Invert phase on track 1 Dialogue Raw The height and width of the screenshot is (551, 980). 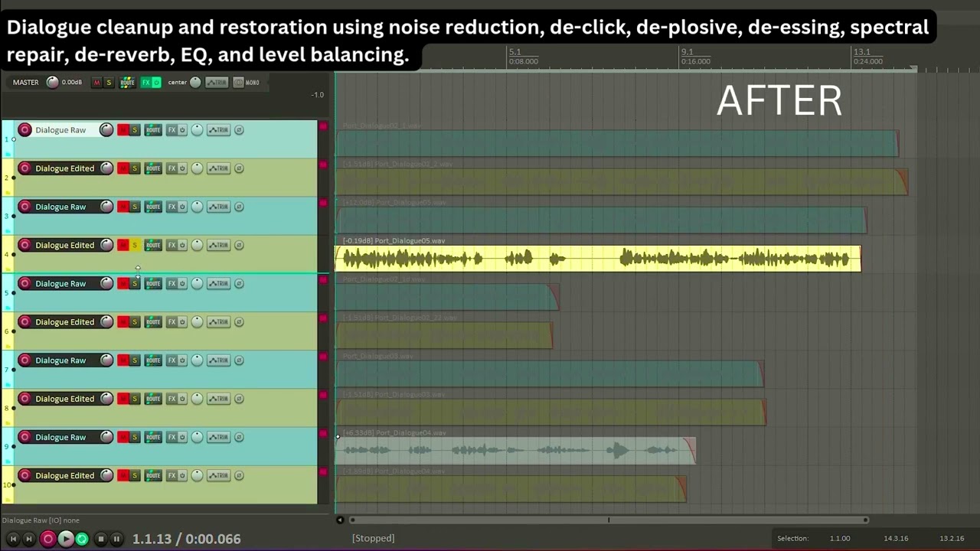click(x=239, y=130)
